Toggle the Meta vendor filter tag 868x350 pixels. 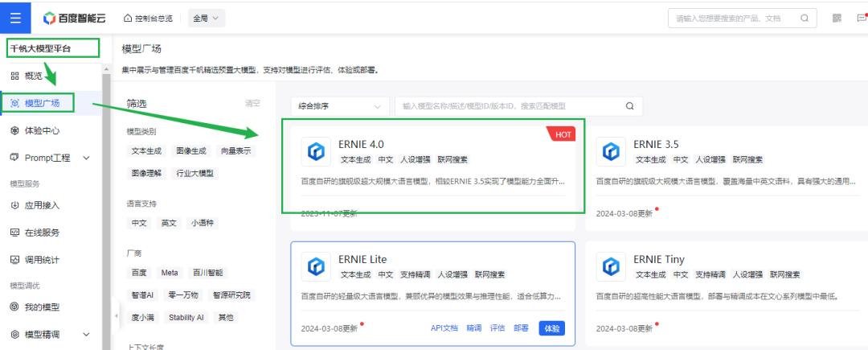[x=169, y=273]
